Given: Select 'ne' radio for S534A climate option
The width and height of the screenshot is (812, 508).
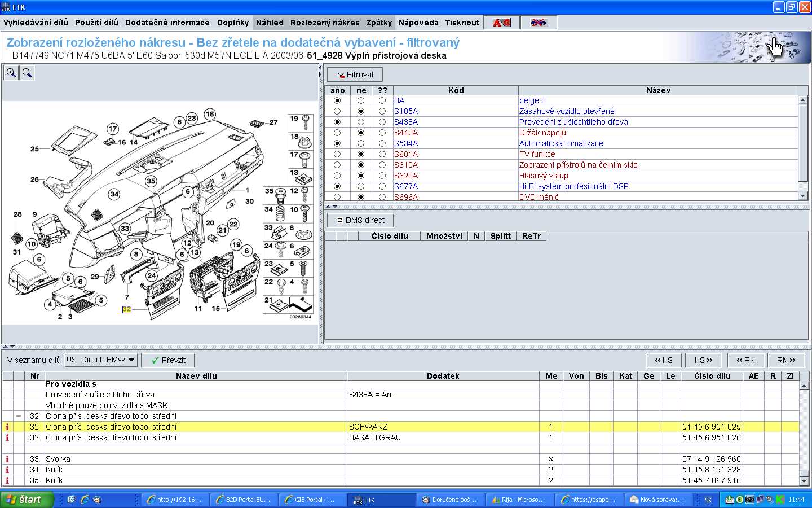Looking at the screenshot, I should 361,143.
